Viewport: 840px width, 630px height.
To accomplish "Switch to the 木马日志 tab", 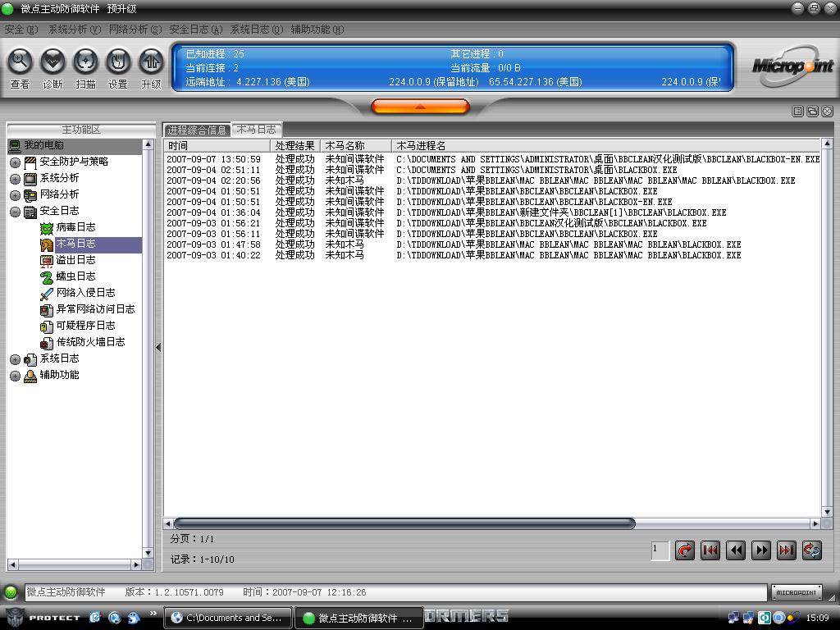I will point(257,130).
